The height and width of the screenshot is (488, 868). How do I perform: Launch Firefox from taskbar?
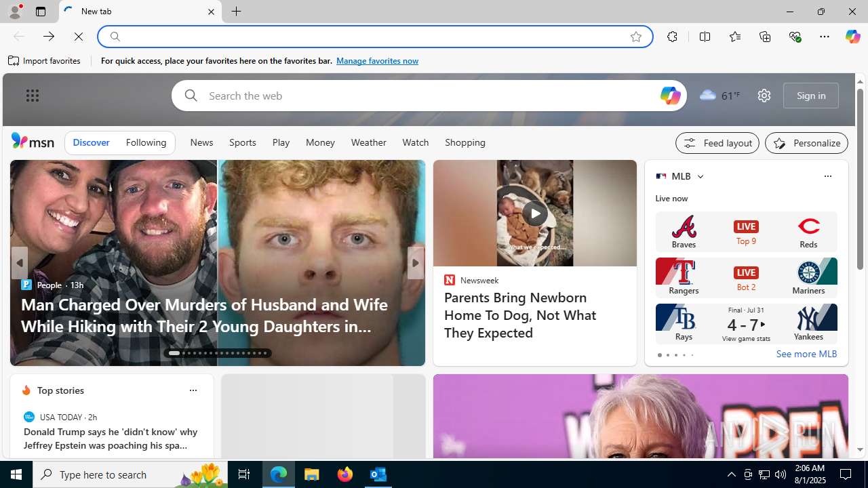point(345,474)
